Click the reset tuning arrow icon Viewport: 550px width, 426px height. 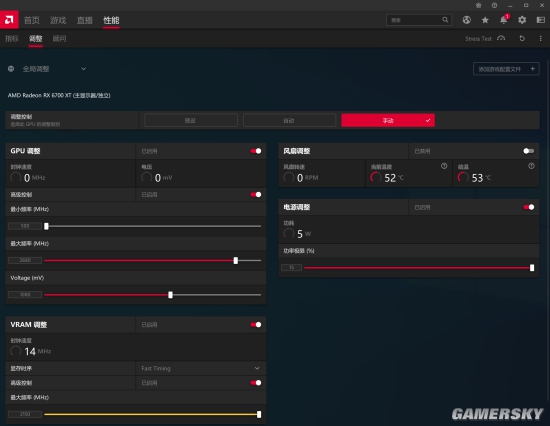tap(522, 39)
